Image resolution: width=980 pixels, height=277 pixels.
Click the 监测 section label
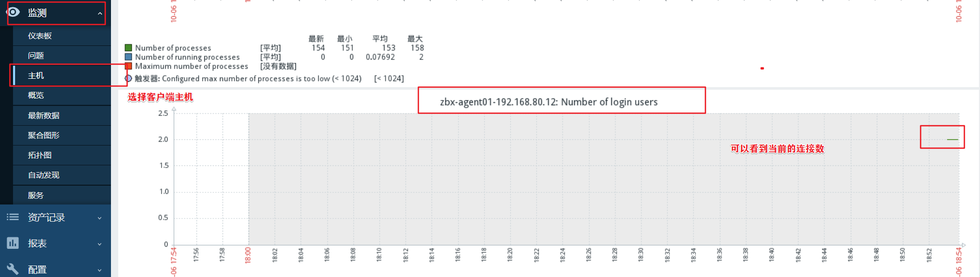(38, 13)
